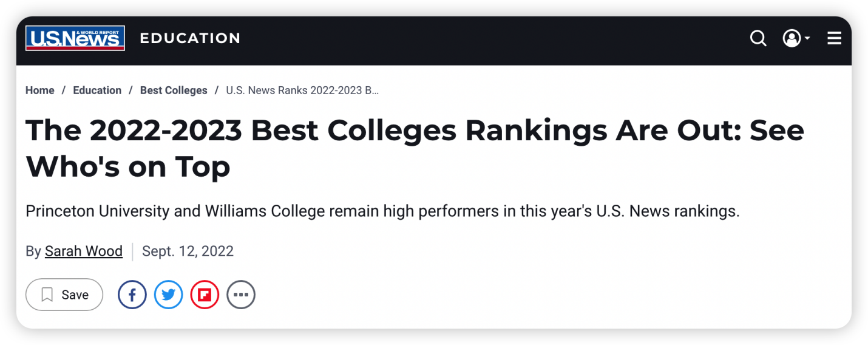Share article on Facebook
The image size is (868, 345).
point(132,295)
